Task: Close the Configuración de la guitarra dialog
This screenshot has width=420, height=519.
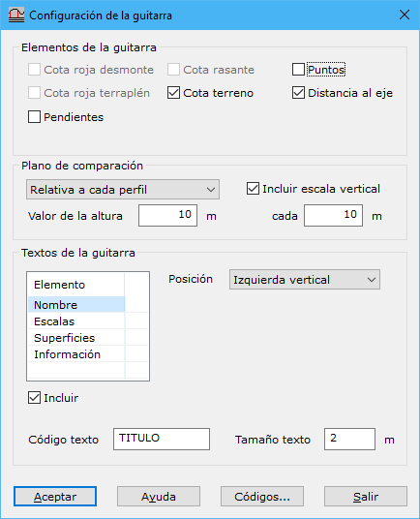Action: pyautogui.click(x=405, y=15)
